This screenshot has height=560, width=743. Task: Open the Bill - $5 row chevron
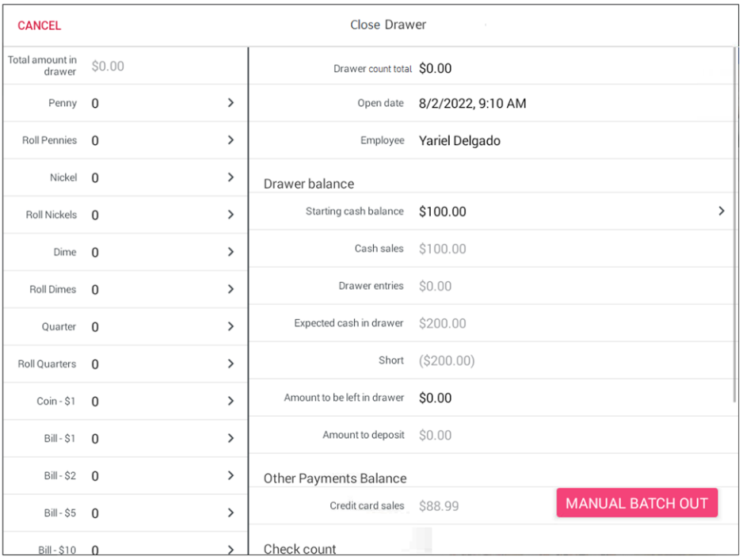tap(231, 512)
